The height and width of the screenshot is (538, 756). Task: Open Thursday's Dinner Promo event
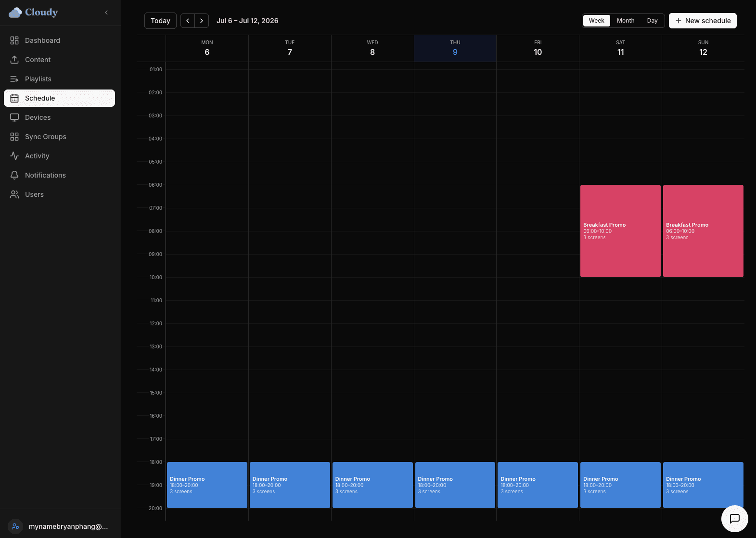coord(455,485)
